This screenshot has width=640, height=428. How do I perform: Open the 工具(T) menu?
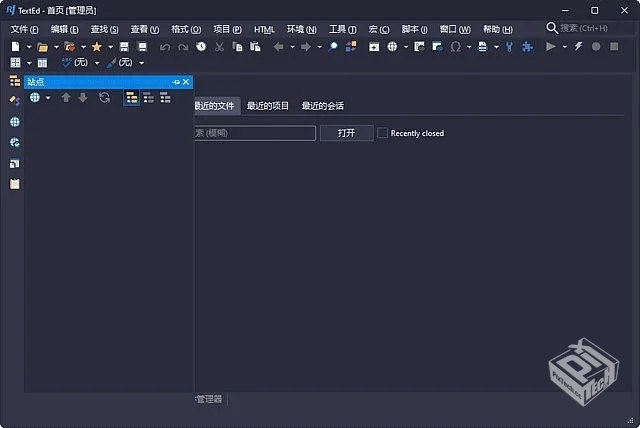coord(343,29)
